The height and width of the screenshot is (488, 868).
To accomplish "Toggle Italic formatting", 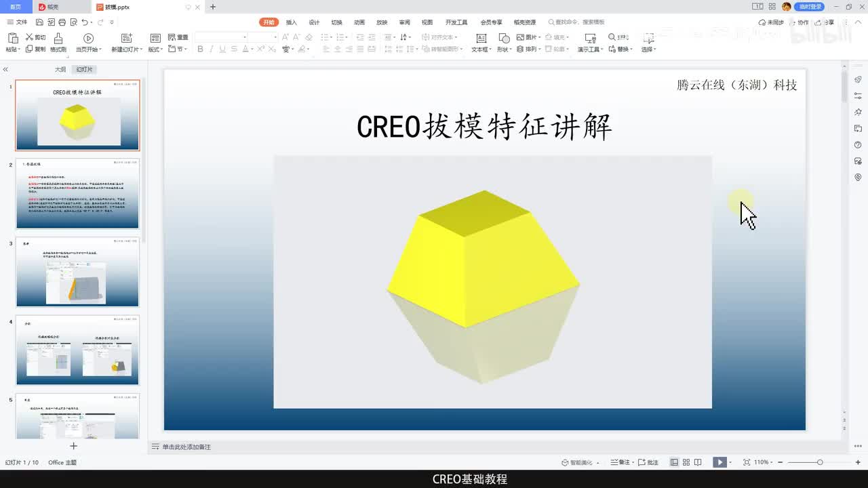I will coord(211,49).
